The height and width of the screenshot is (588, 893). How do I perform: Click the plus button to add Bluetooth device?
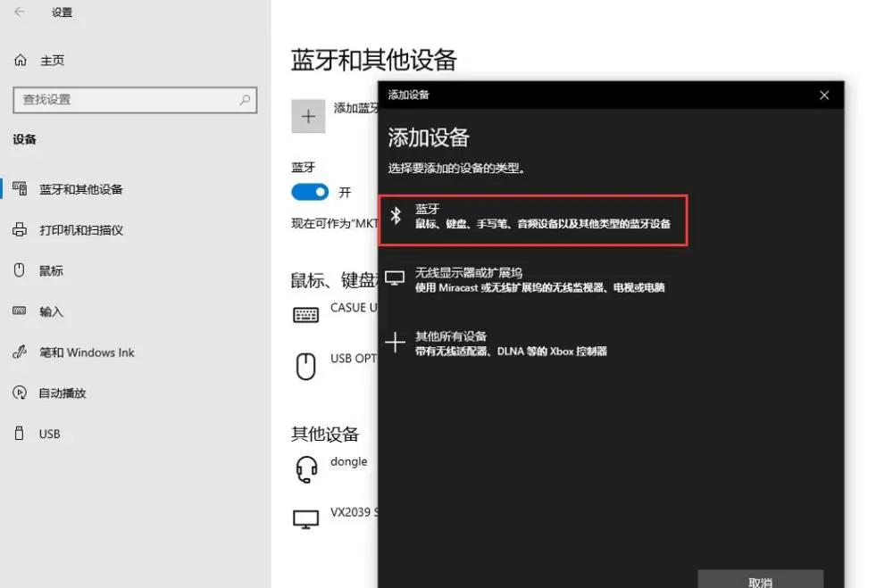pos(308,117)
